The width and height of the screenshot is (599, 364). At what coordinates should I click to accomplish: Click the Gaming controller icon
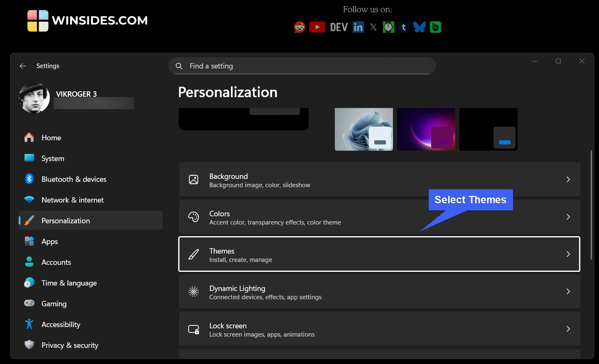click(x=29, y=303)
